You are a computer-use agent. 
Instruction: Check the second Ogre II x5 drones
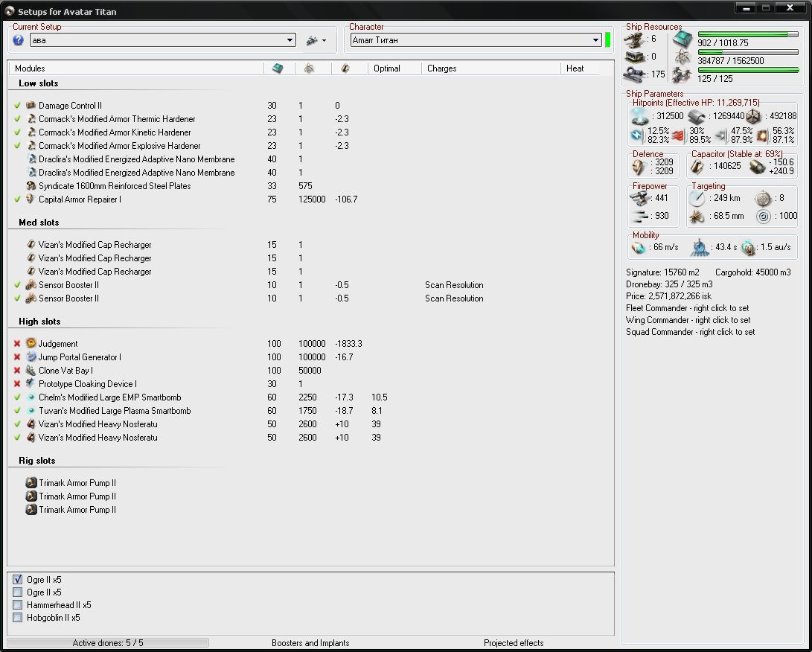point(18,592)
